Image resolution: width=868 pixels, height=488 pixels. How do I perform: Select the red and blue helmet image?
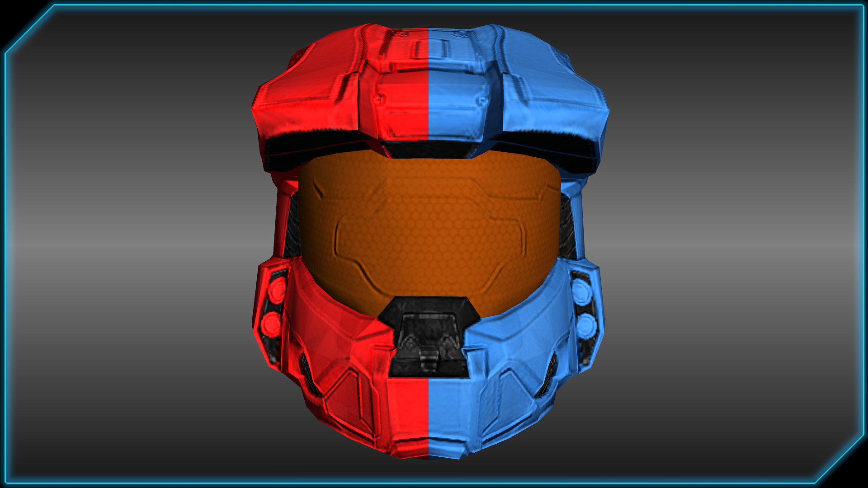coord(429,242)
